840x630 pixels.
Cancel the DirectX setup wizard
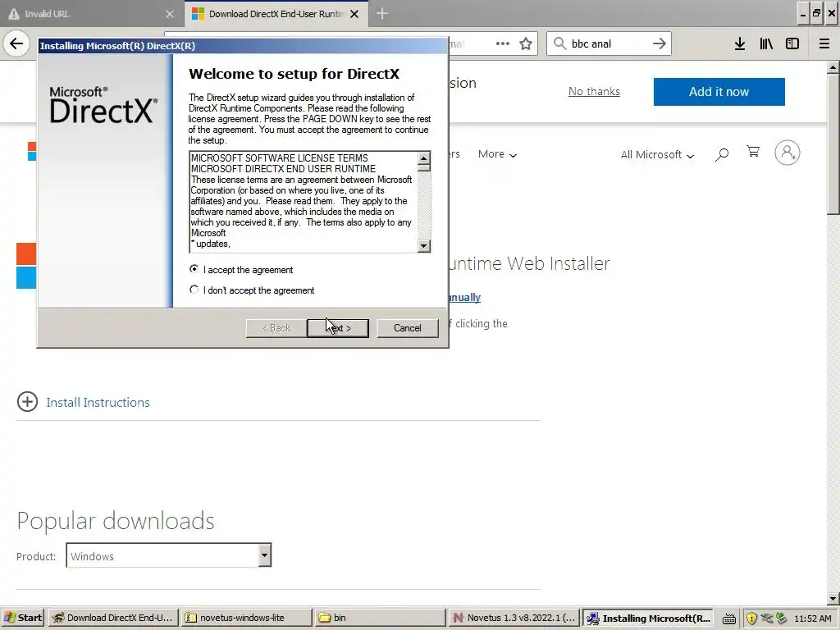[x=407, y=328]
